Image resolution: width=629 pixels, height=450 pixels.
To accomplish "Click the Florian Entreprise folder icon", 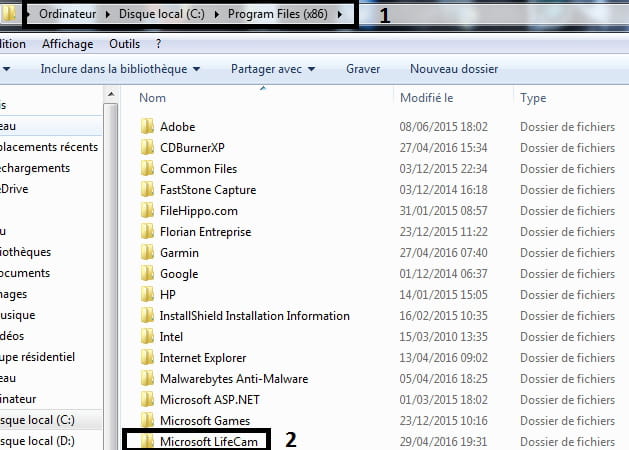I will [147, 231].
